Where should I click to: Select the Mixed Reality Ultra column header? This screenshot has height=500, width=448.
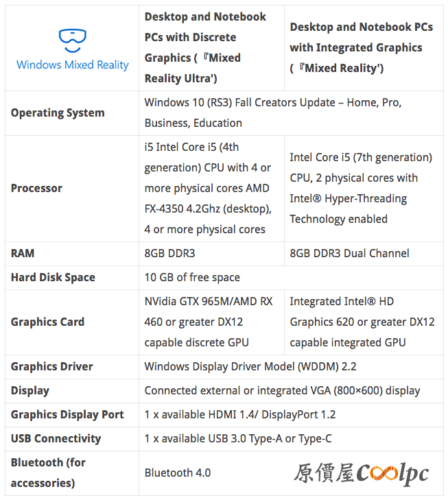click(211, 48)
